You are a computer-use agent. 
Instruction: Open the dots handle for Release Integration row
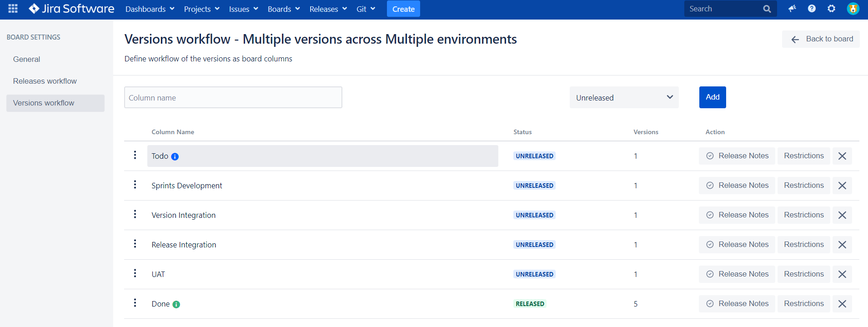pos(135,244)
